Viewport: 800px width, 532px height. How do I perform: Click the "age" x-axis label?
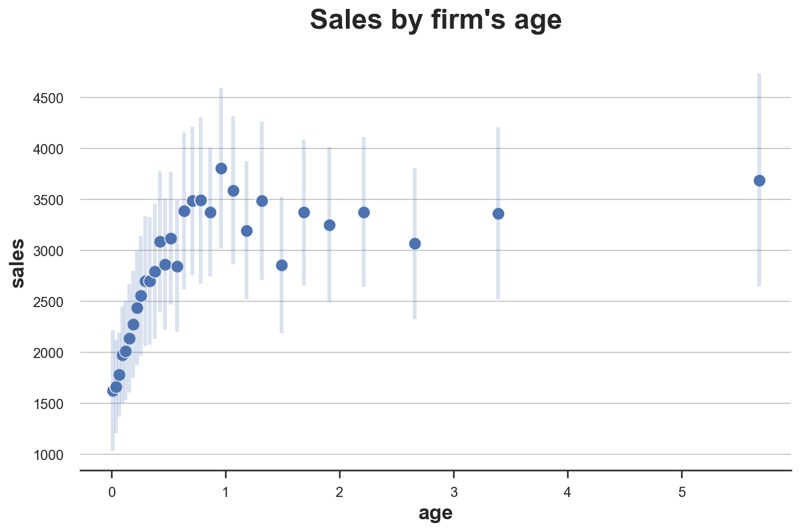click(436, 513)
